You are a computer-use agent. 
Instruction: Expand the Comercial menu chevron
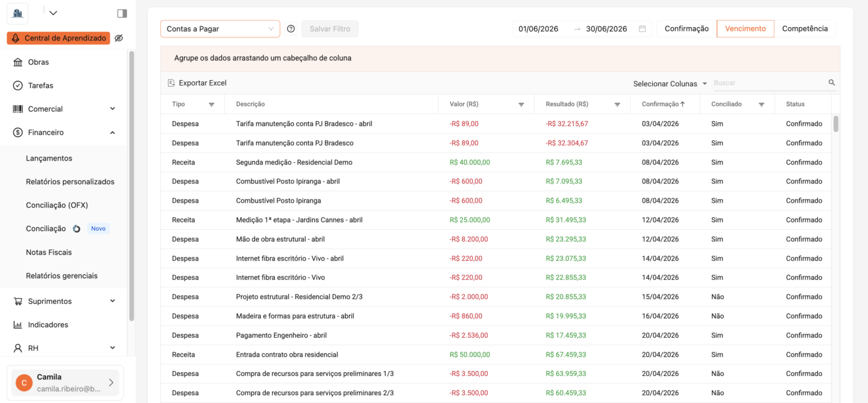(x=113, y=109)
